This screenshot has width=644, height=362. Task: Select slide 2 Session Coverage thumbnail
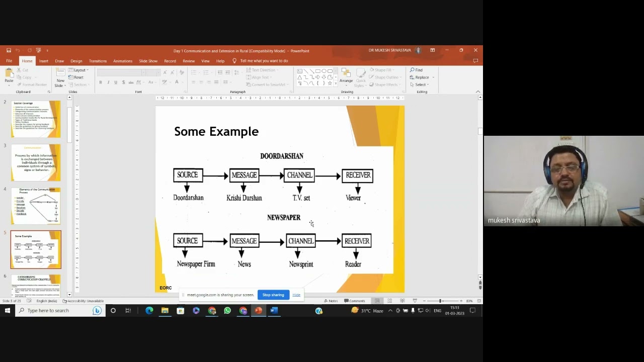pyautogui.click(x=36, y=119)
